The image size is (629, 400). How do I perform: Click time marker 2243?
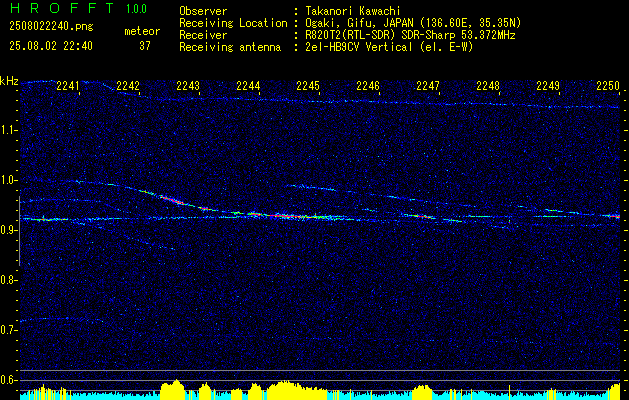tap(188, 85)
